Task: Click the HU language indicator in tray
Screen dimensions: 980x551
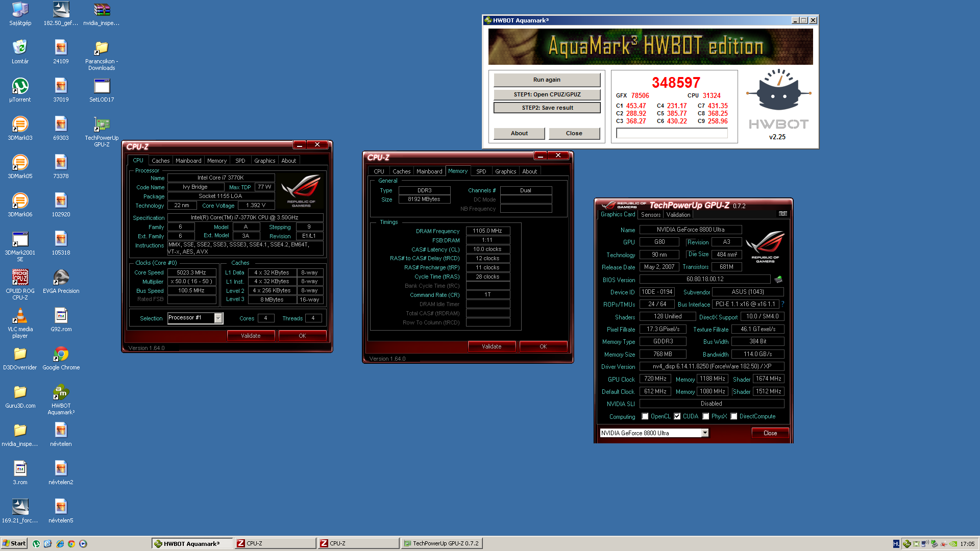Action: (896, 544)
